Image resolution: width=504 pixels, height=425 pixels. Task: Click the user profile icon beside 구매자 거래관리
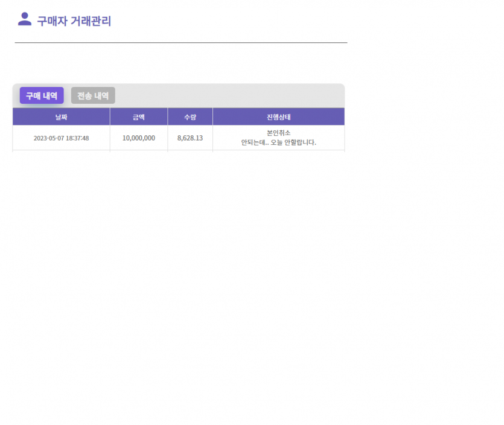pos(25,19)
